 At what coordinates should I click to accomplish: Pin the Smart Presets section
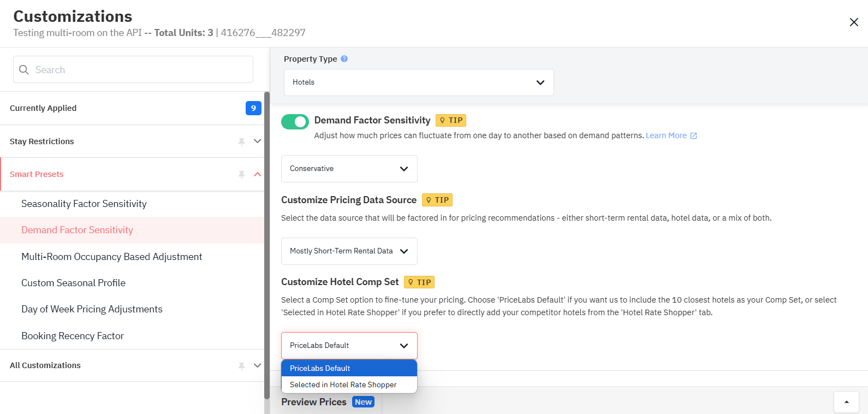[x=241, y=174]
